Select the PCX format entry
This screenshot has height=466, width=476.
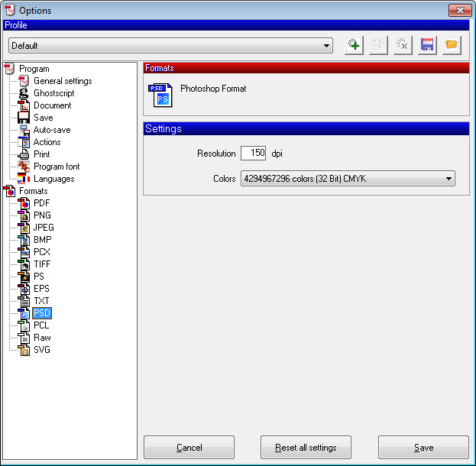tap(42, 252)
